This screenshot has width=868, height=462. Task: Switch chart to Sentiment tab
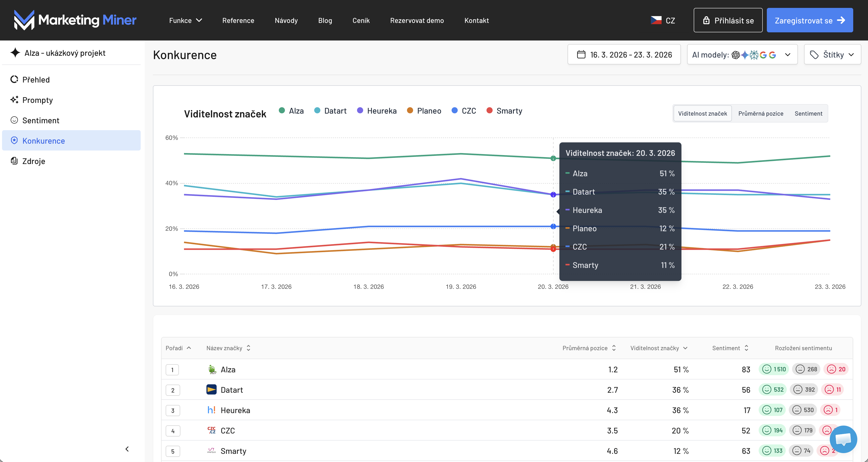click(x=808, y=114)
